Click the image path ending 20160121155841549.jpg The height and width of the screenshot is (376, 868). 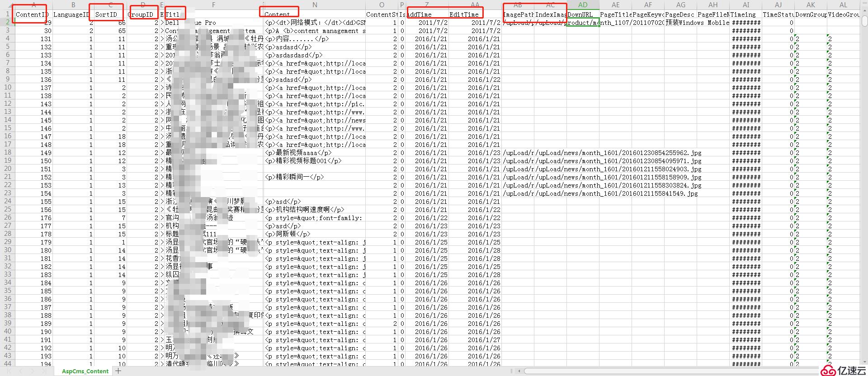pyautogui.click(x=616, y=193)
